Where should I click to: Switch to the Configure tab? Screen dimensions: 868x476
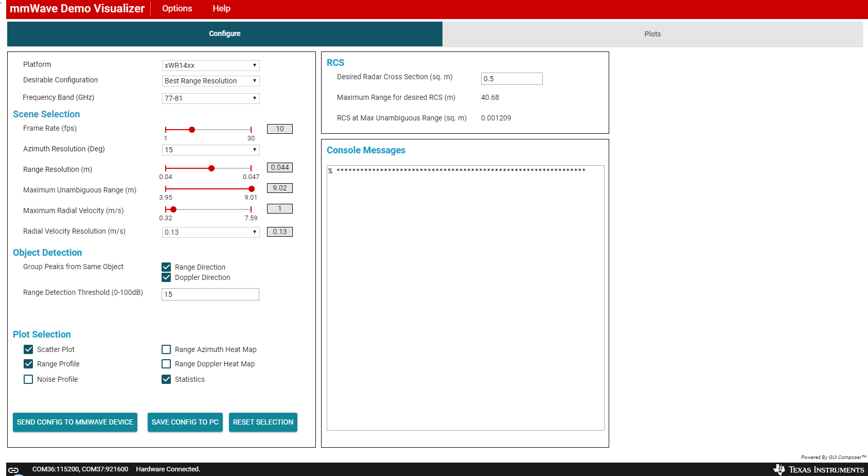225,34
